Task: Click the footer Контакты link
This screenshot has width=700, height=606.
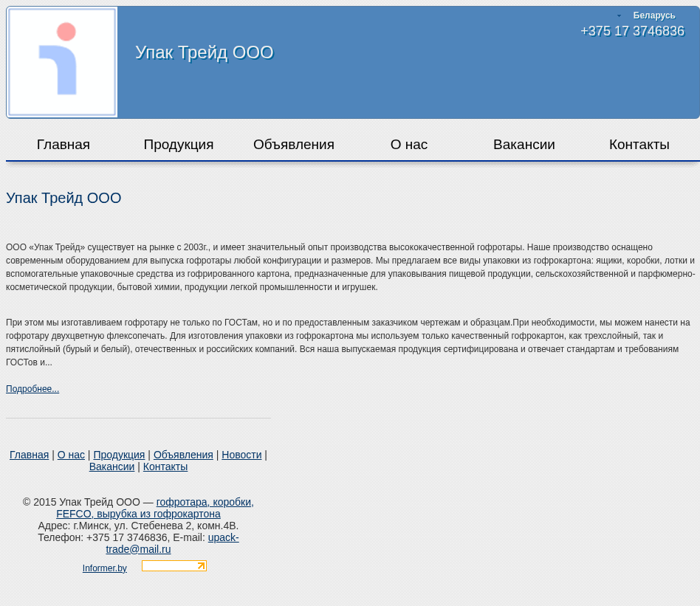Action: [x=165, y=466]
